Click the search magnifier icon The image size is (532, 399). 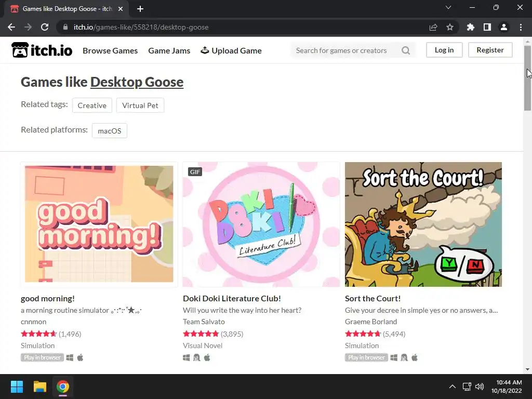pyautogui.click(x=406, y=50)
